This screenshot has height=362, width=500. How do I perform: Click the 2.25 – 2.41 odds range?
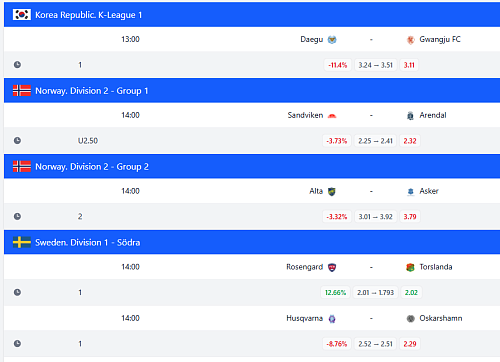(x=375, y=141)
